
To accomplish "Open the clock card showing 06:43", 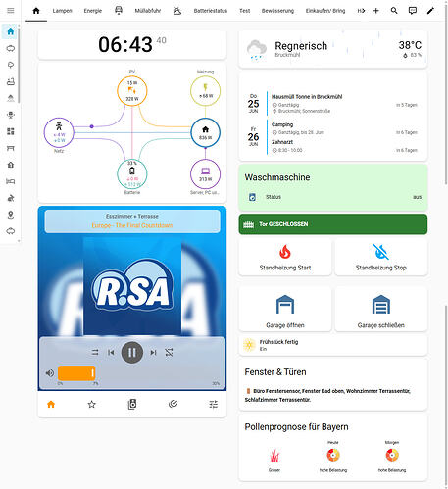I will [x=132, y=45].
